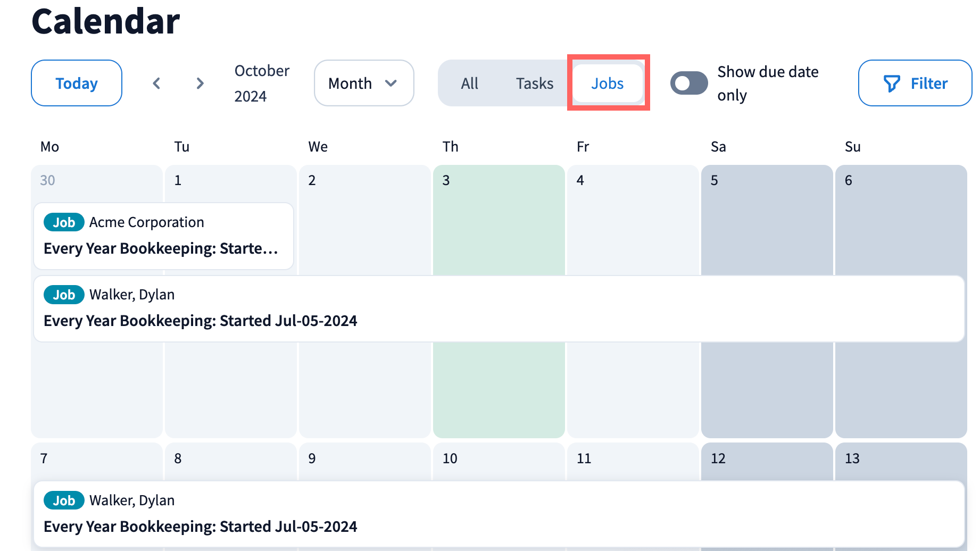980x551 pixels.
Task: Open the Month view dropdown
Action: (363, 84)
